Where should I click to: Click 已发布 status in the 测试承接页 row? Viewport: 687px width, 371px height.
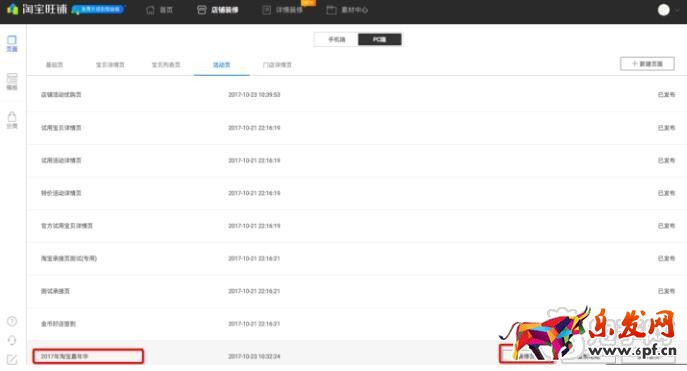666,291
